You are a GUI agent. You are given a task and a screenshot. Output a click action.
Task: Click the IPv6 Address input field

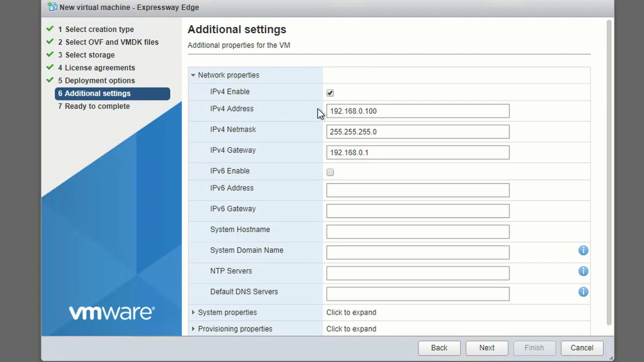coord(418,190)
